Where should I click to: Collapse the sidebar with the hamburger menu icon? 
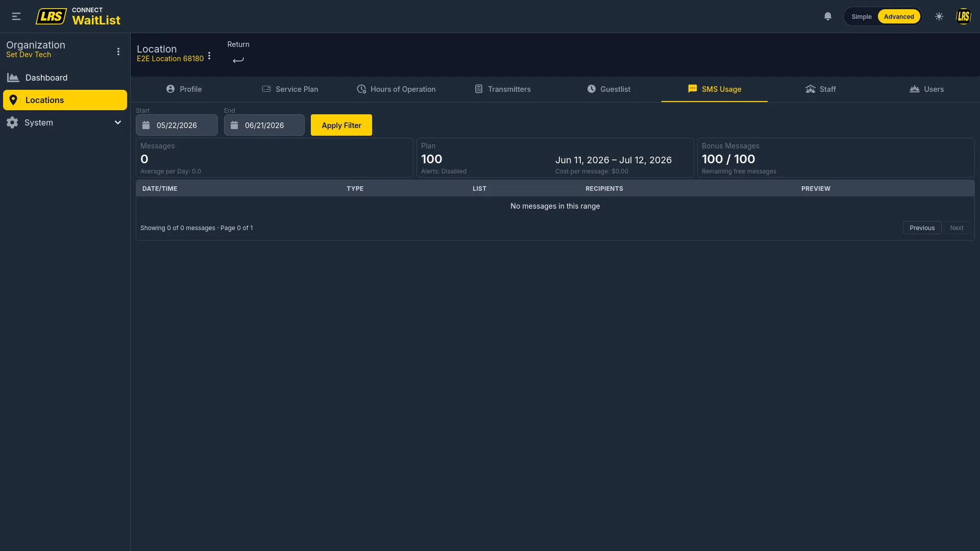tap(16, 16)
